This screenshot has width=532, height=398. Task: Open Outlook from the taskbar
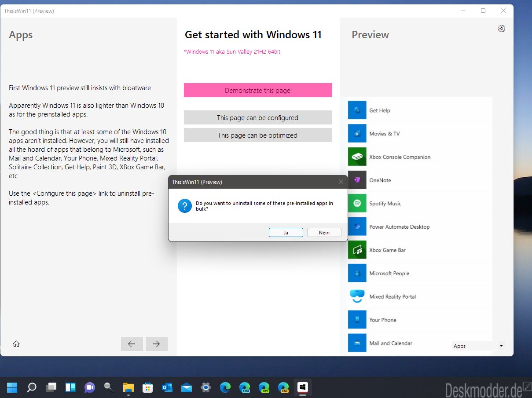click(167, 387)
